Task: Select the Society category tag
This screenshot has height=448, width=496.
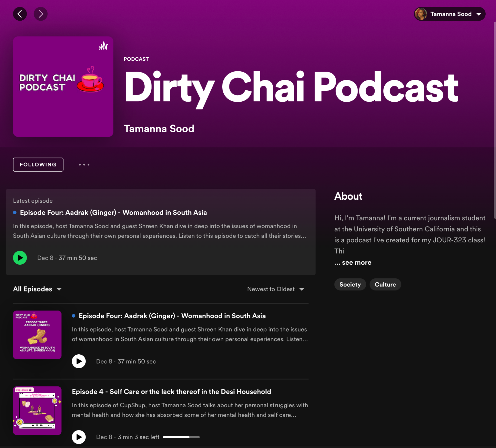Action: 350,285
